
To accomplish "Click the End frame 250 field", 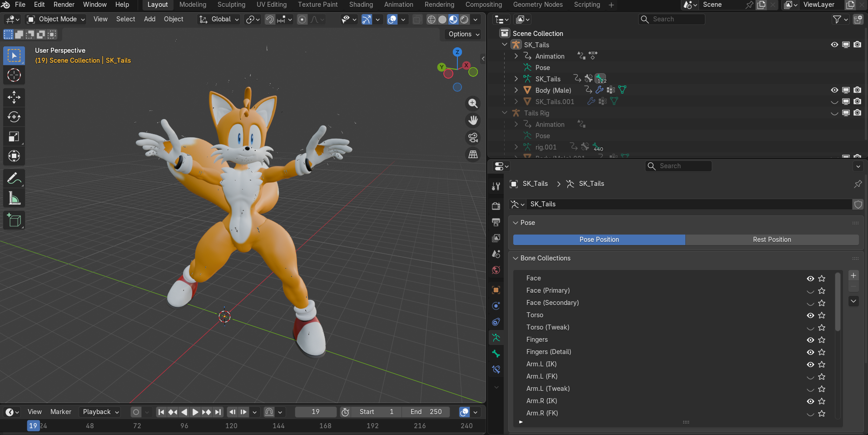I will 426,412.
